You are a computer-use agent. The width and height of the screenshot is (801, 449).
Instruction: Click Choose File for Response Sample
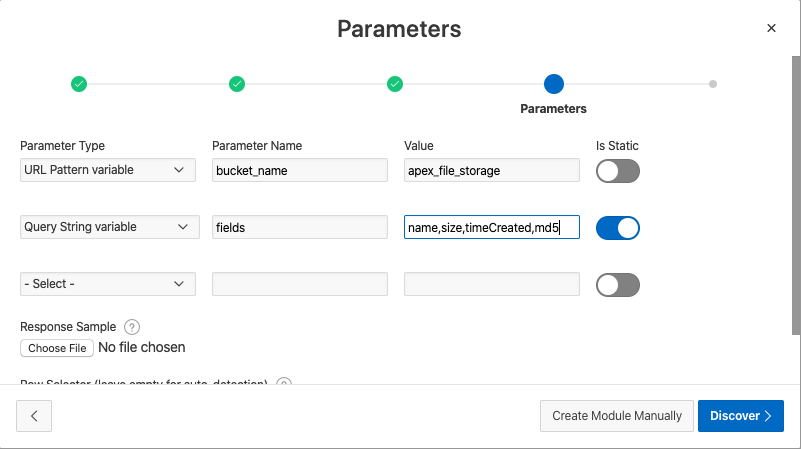click(x=57, y=348)
